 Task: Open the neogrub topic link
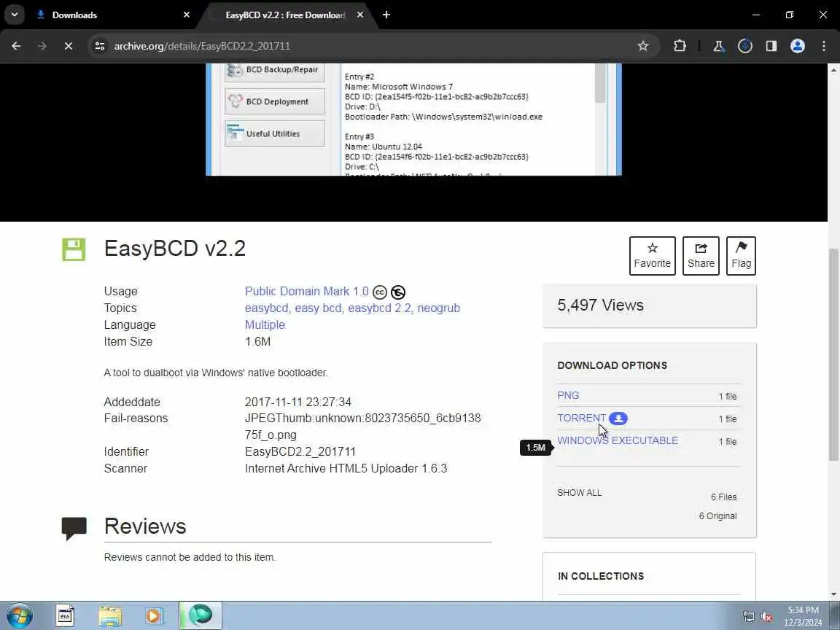[439, 308]
